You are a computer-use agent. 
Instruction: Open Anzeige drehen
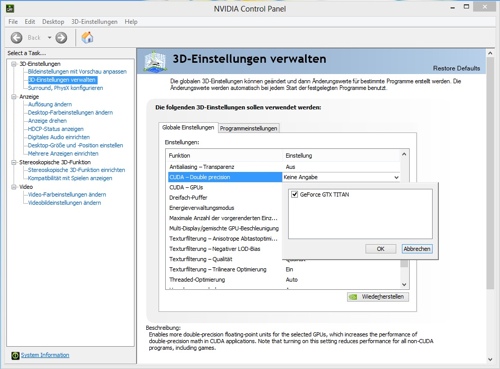(x=47, y=121)
